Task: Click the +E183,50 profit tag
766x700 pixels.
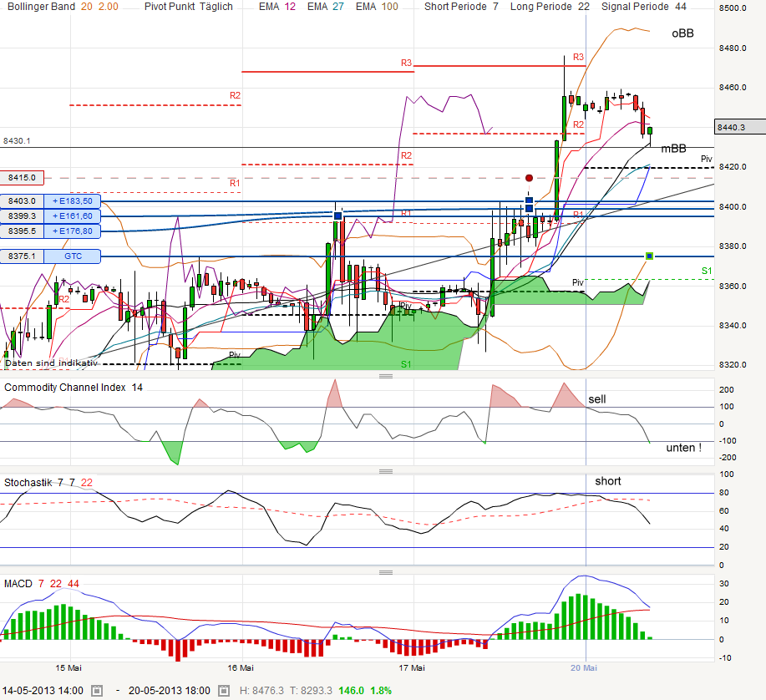Action: (73, 201)
